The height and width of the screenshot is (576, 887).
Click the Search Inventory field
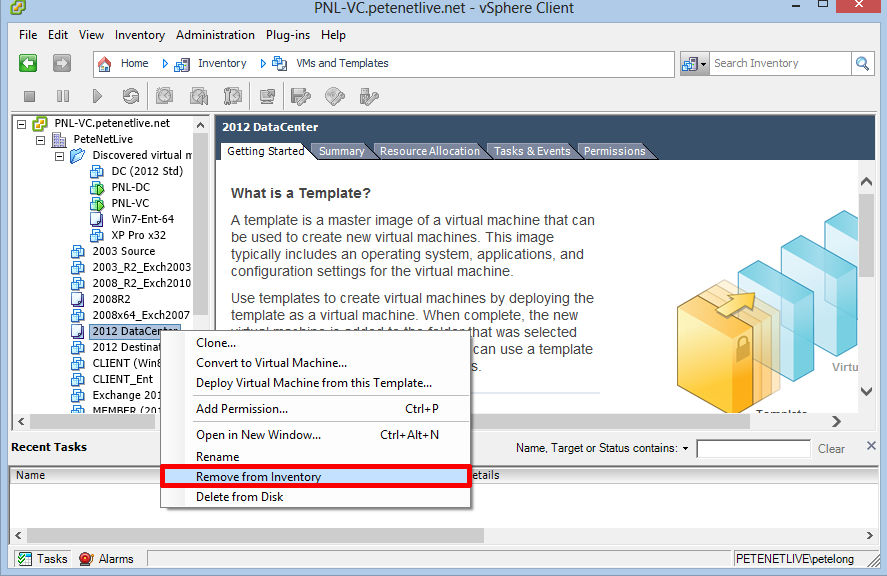click(x=780, y=63)
